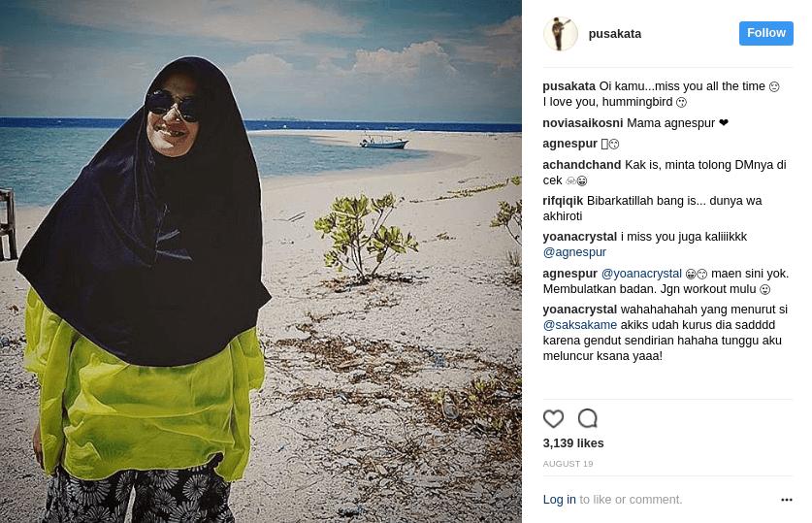The image size is (812, 523).
Task: Open noviasaikosni commenter profile
Action: point(583,123)
